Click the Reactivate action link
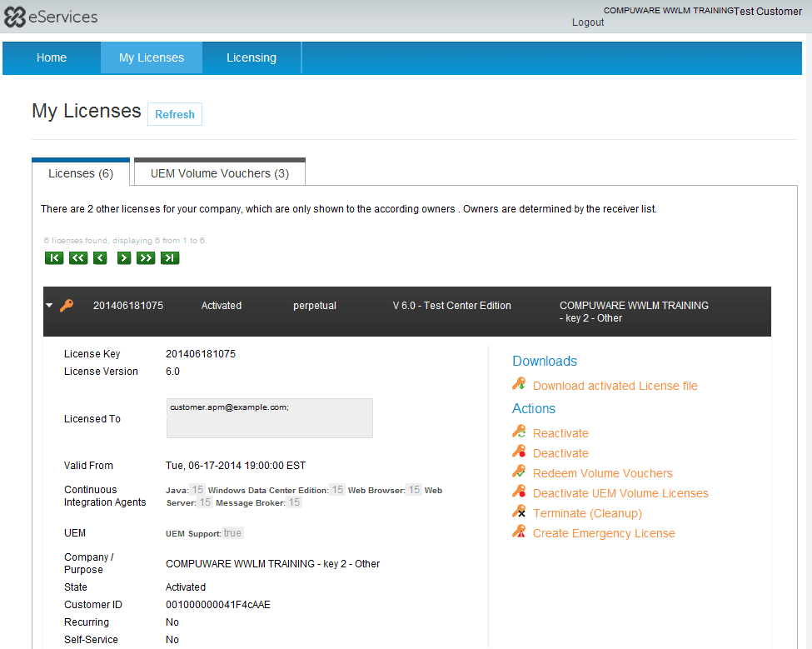This screenshot has width=812, height=649. point(560,433)
